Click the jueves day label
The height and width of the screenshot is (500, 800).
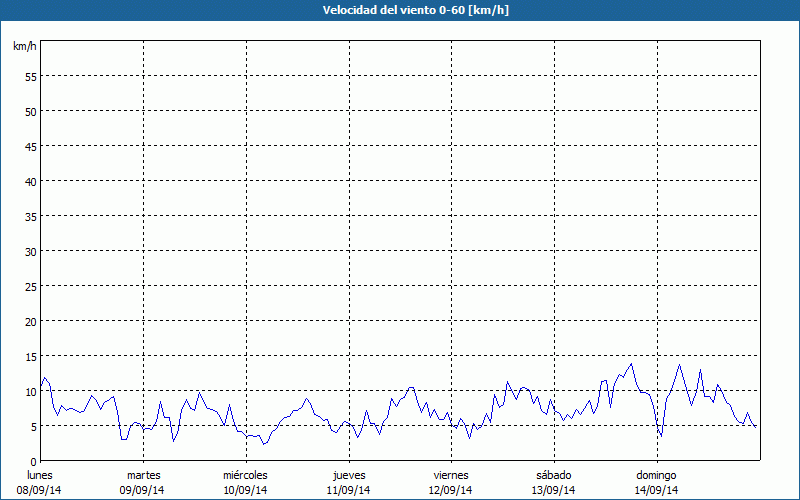349,475
